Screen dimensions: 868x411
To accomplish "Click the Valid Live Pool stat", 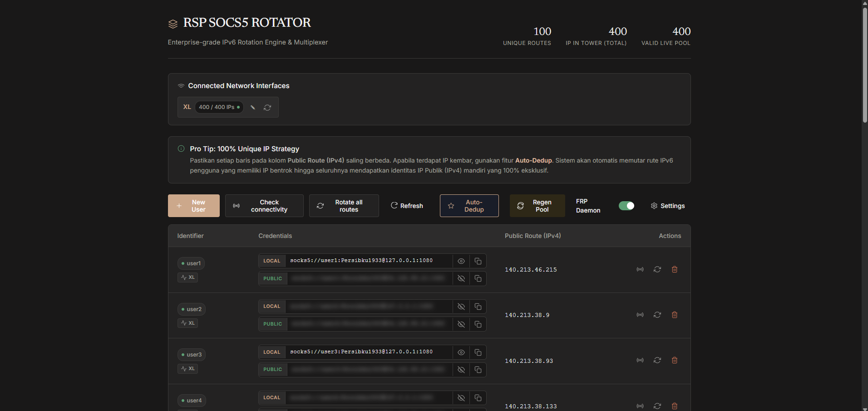I will click(x=666, y=36).
